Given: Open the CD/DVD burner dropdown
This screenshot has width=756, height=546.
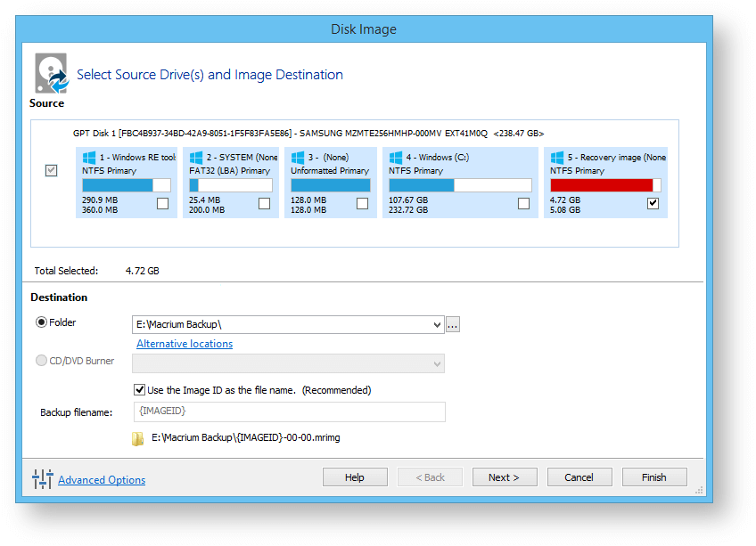Looking at the screenshot, I should (436, 363).
